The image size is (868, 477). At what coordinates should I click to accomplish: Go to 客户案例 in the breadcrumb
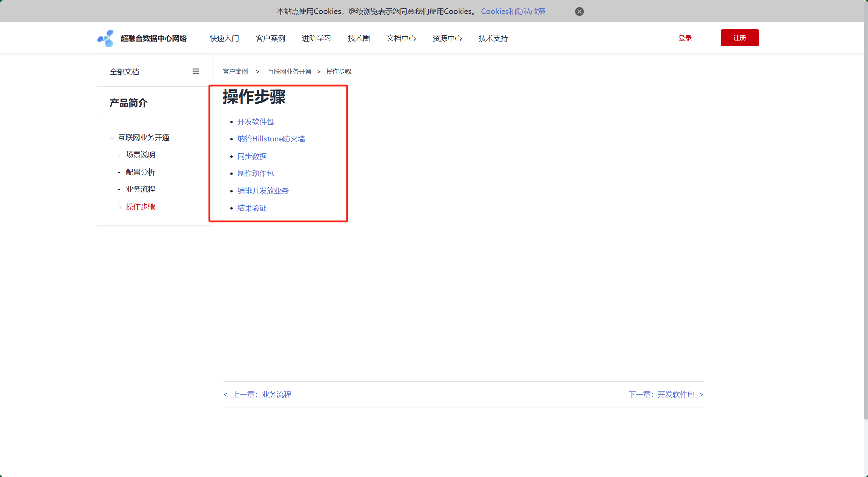point(235,72)
